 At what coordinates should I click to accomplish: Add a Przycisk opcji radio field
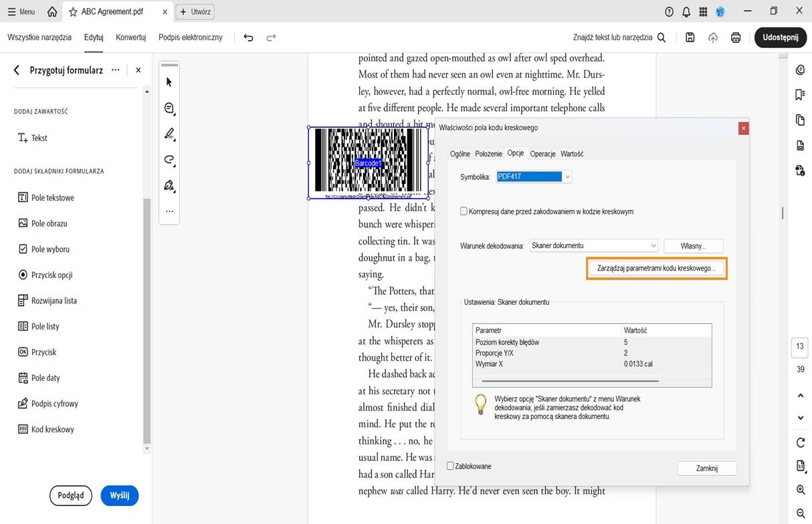[45, 275]
